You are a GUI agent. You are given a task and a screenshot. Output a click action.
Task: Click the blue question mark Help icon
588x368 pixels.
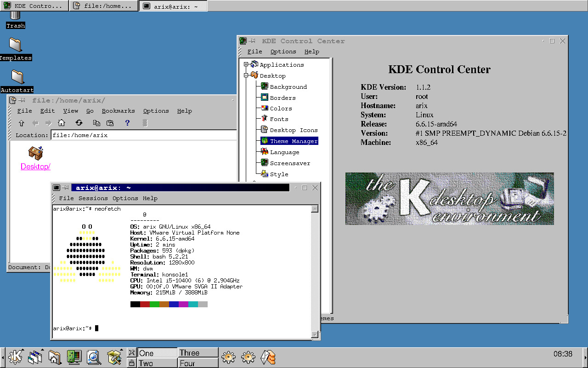click(127, 123)
